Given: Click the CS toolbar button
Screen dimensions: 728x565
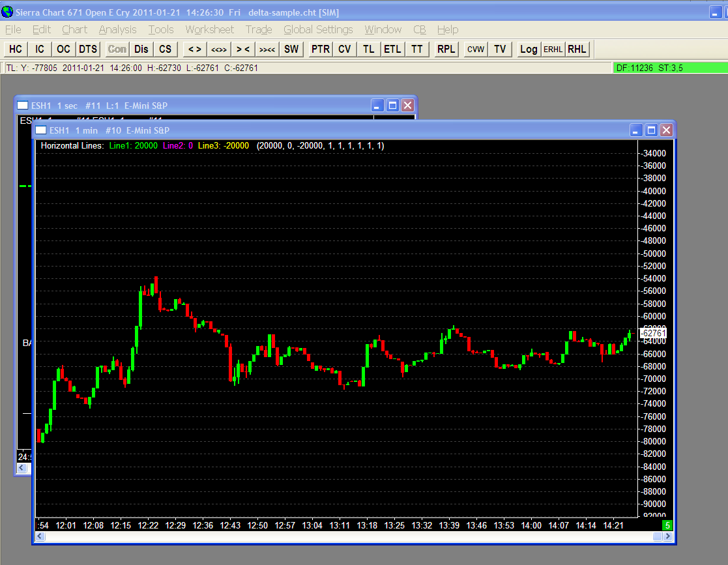Looking at the screenshot, I should coord(166,50).
